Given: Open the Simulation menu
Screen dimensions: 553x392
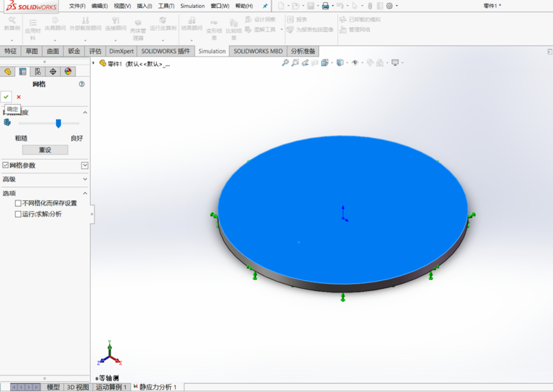Looking at the screenshot, I should [x=193, y=6].
